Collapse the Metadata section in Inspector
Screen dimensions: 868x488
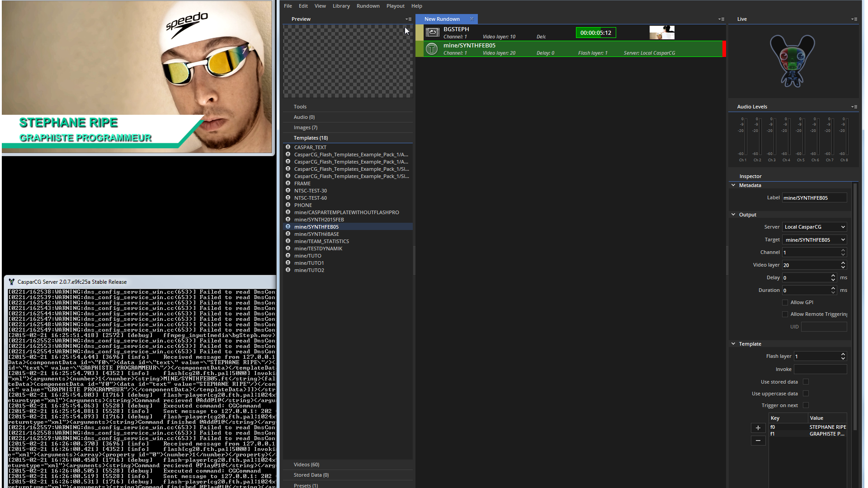point(733,185)
